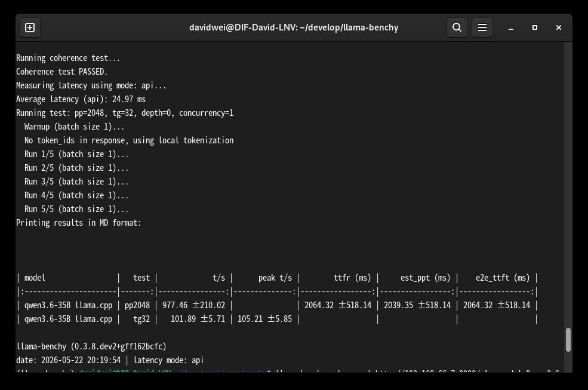
Task: Click the Average latency 24.97 ms line
Action: 81,99
